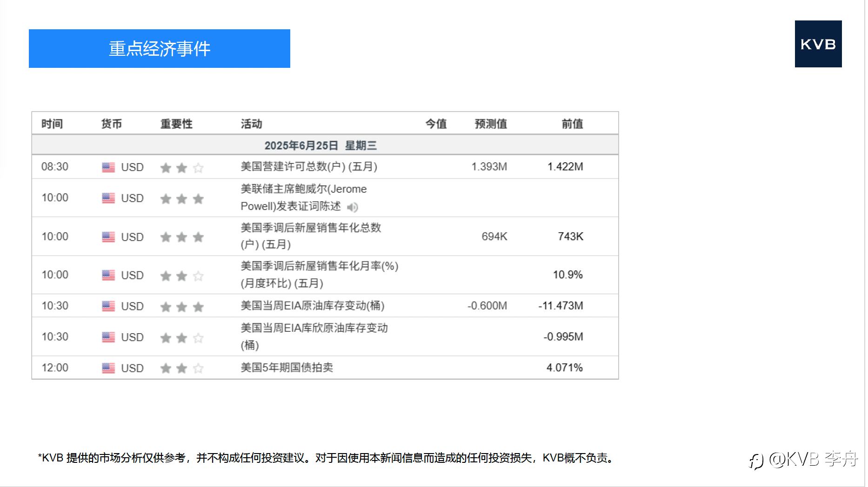Viewport: 868px width, 487px height.
Task: Click the 12:00 time cell
Action: point(55,368)
